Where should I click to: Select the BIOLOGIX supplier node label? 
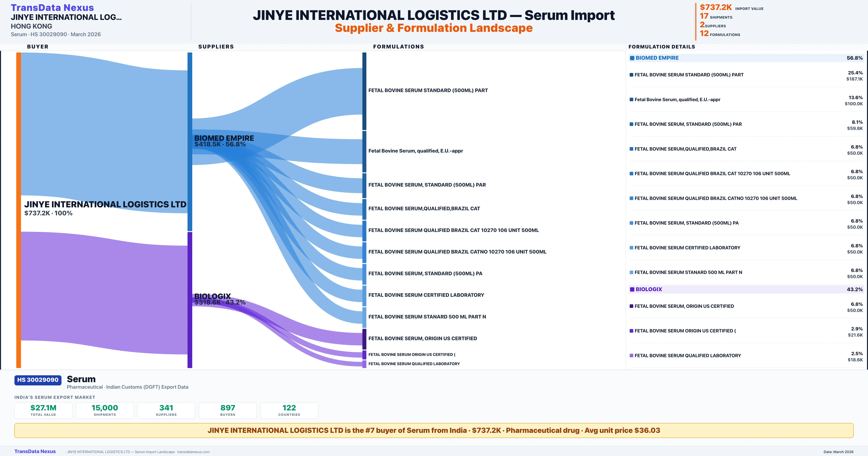[x=213, y=296]
